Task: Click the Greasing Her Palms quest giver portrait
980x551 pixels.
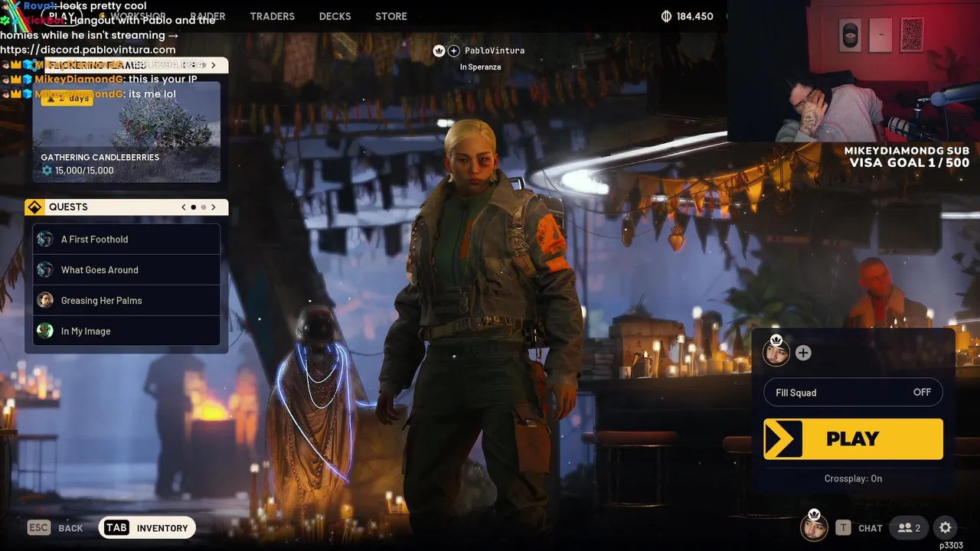Action: pyautogui.click(x=45, y=301)
